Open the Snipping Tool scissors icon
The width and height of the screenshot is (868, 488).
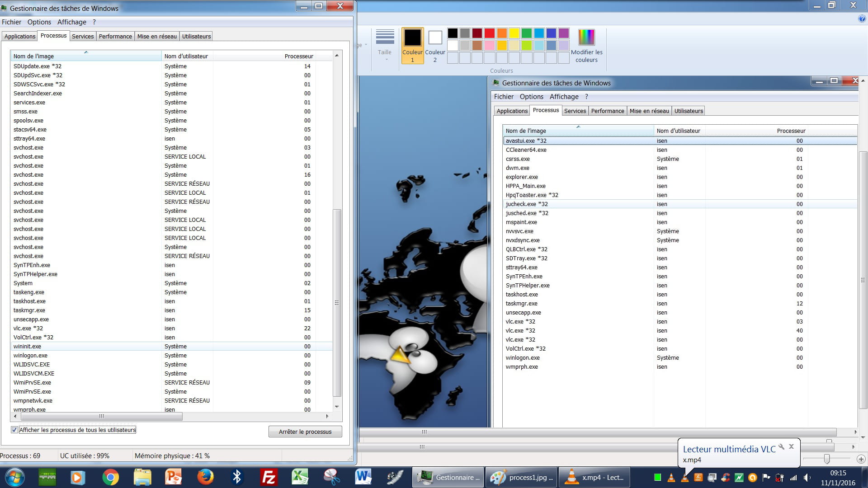click(x=332, y=477)
